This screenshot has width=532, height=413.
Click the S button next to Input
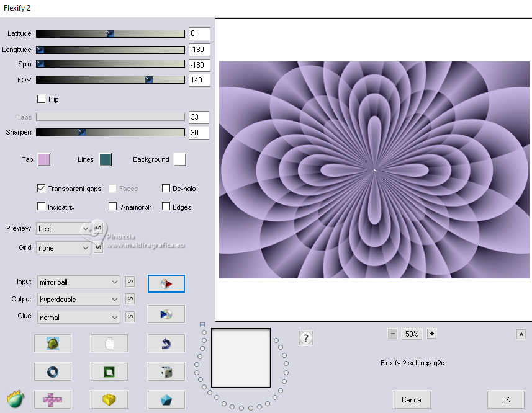(130, 282)
